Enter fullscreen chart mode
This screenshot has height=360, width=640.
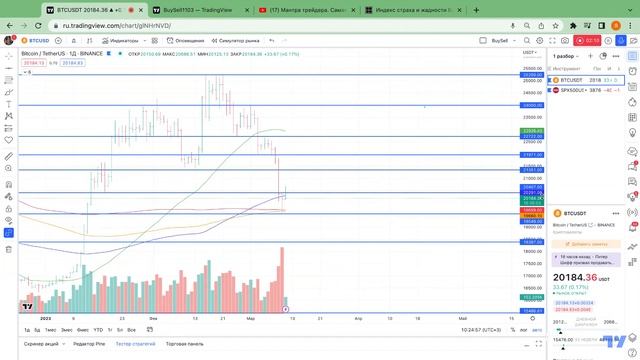(552, 40)
